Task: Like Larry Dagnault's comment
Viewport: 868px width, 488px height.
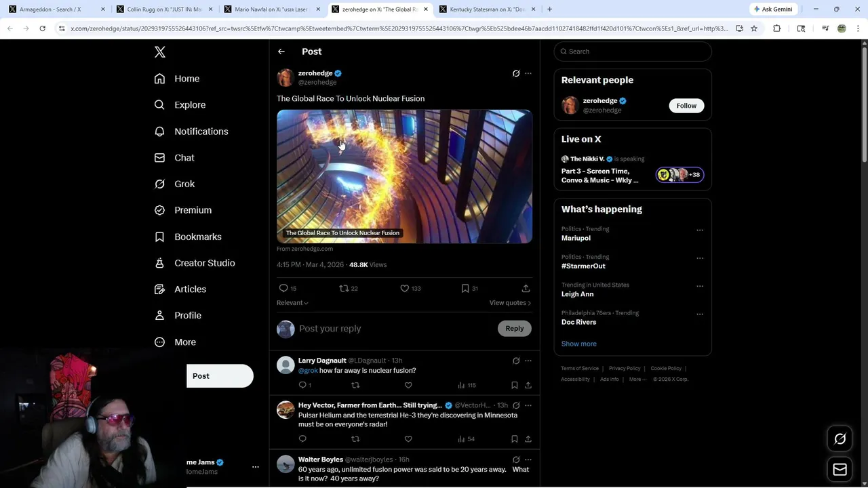Action: pos(408,385)
